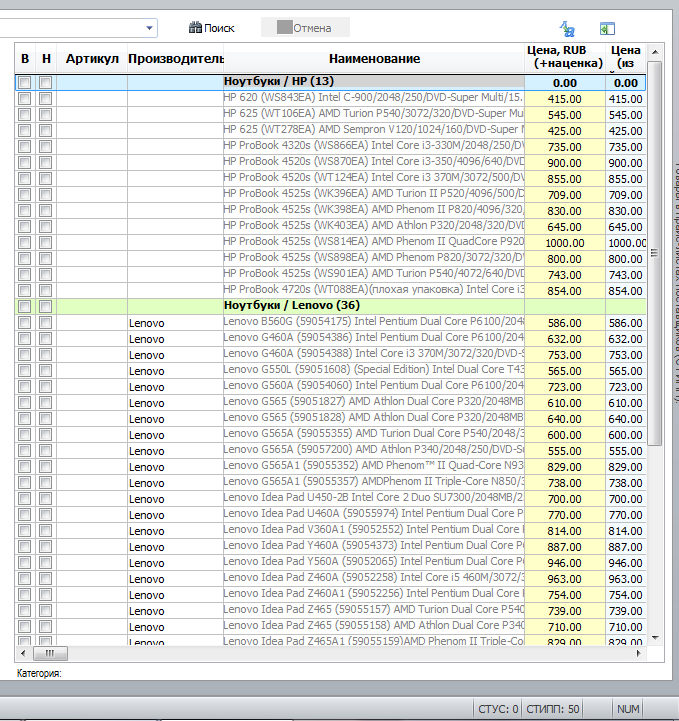Viewport: 679px width, 721px height.
Task: Click the Lenovo manufacturer cell for G560A row
Action: tap(175, 387)
